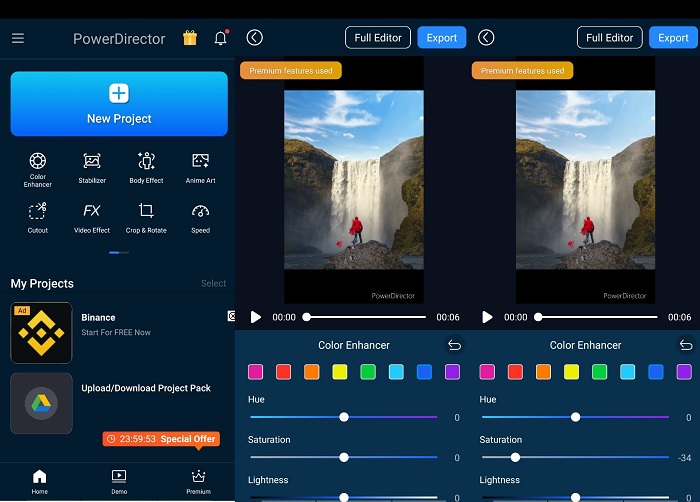
Task: Click the Lightness slider in middle screen
Action: pyautogui.click(x=344, y=497)
